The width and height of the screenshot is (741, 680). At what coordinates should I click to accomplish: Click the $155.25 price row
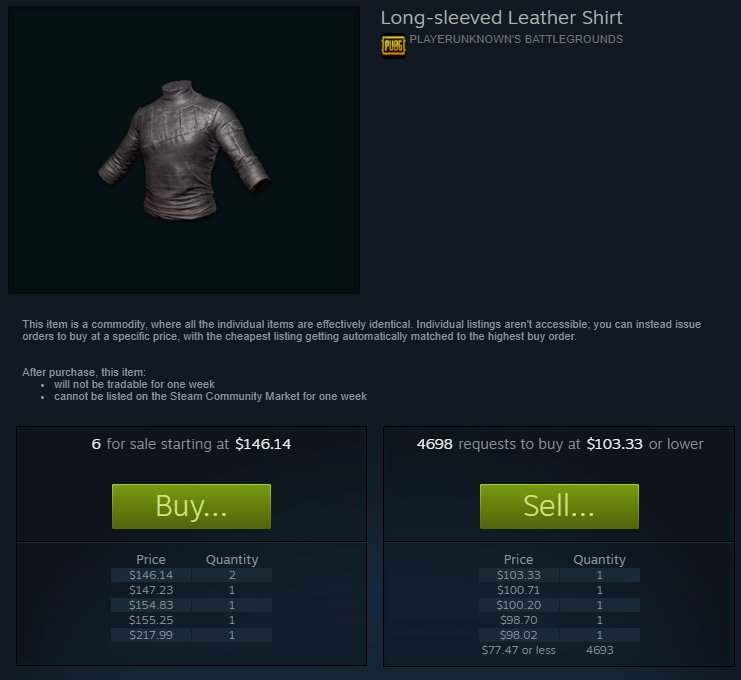[x=191, y=620]
